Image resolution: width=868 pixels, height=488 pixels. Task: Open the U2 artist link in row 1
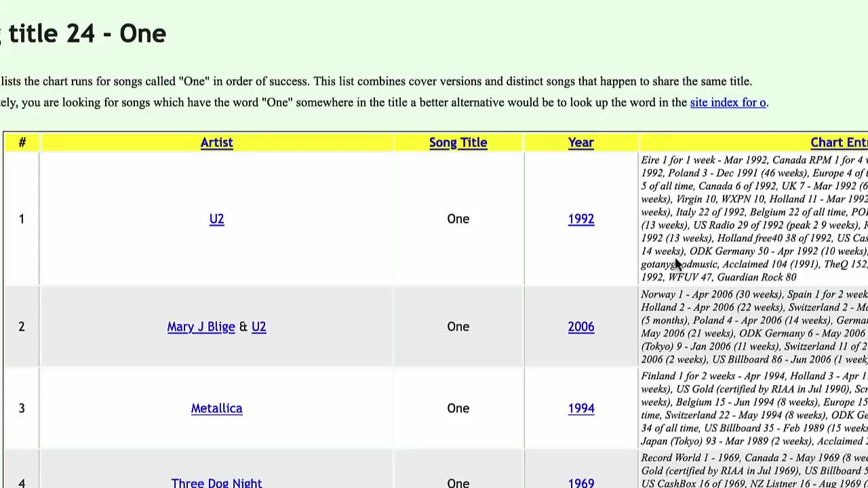[x=216, y=219]
